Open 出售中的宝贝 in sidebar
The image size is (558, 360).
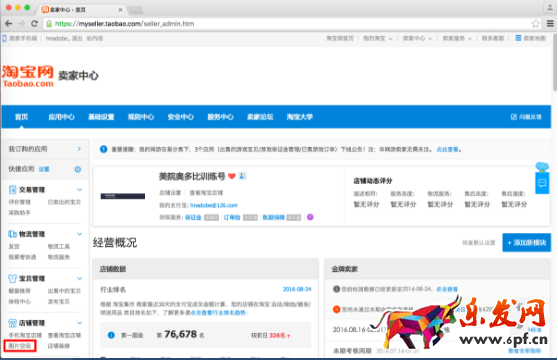pyautogui.click(x=64, y=291)
